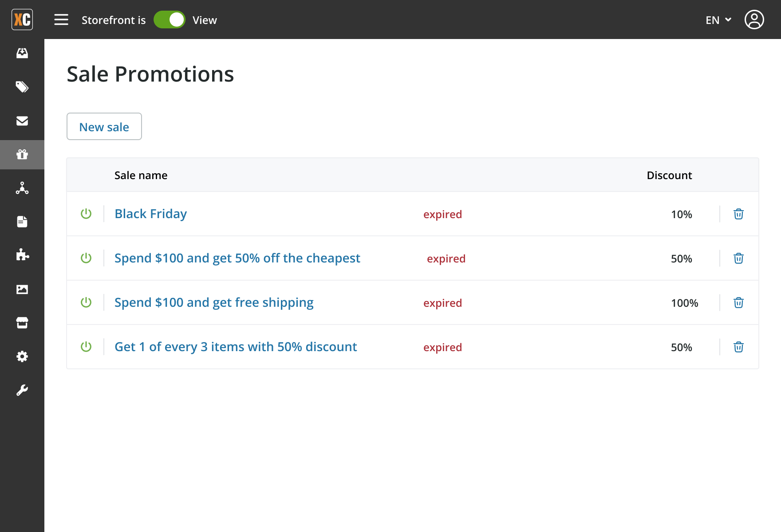Image resolution: width=781 pixels, height=532 pixels.
Task: Open the Orders dashboard icon at sidebar top
Action: (22, 53)
